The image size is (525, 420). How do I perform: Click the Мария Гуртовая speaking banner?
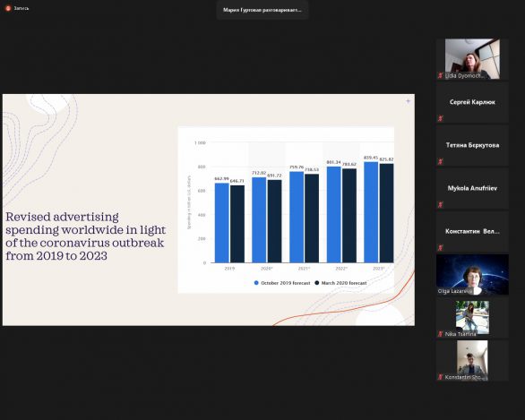[262, 10]
